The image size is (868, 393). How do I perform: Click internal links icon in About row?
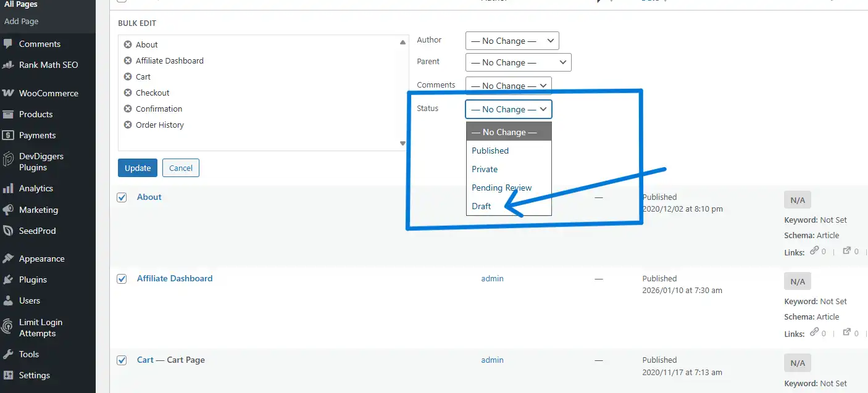pyautogui.click(x=814, y=250)
